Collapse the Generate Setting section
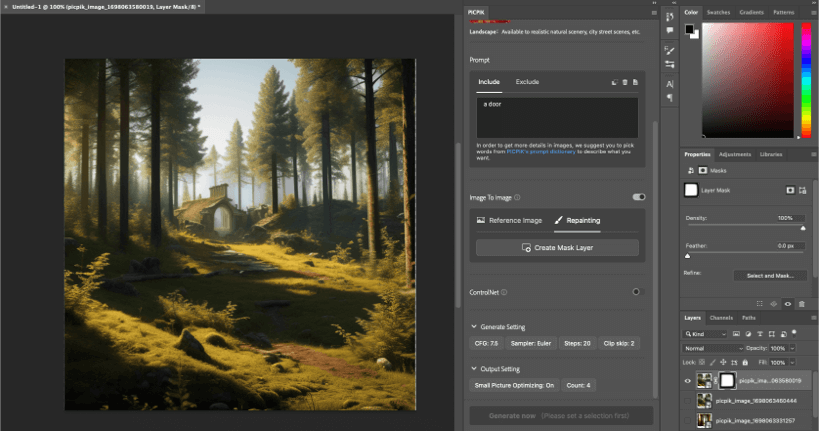Image resolution: width=819 pixels, height=431 pixels. (473, 327)
